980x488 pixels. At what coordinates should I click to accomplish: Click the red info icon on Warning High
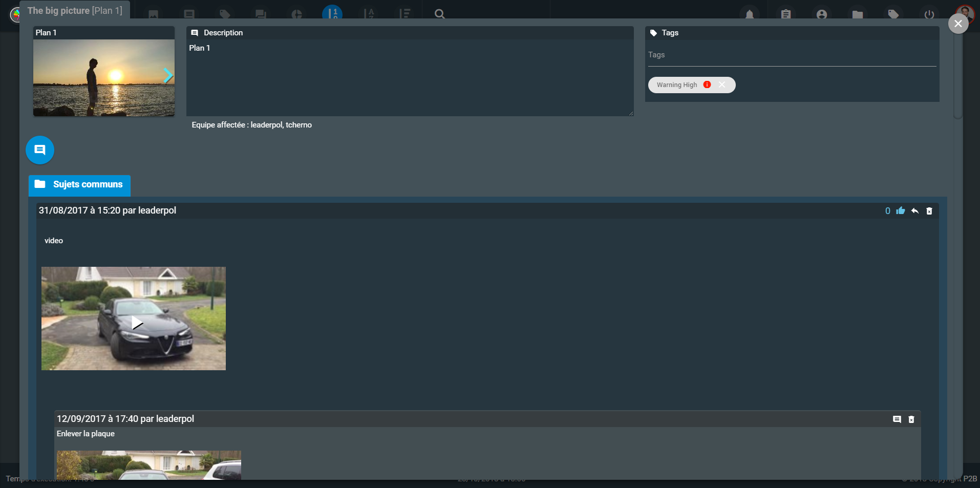pyautogui.click(x=707, y=85)
